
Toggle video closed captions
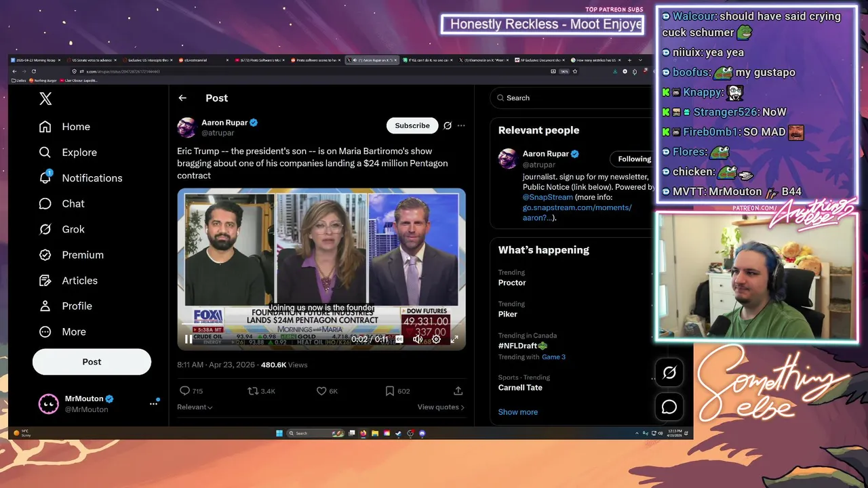pyautogui.click(x=399, y=340)
